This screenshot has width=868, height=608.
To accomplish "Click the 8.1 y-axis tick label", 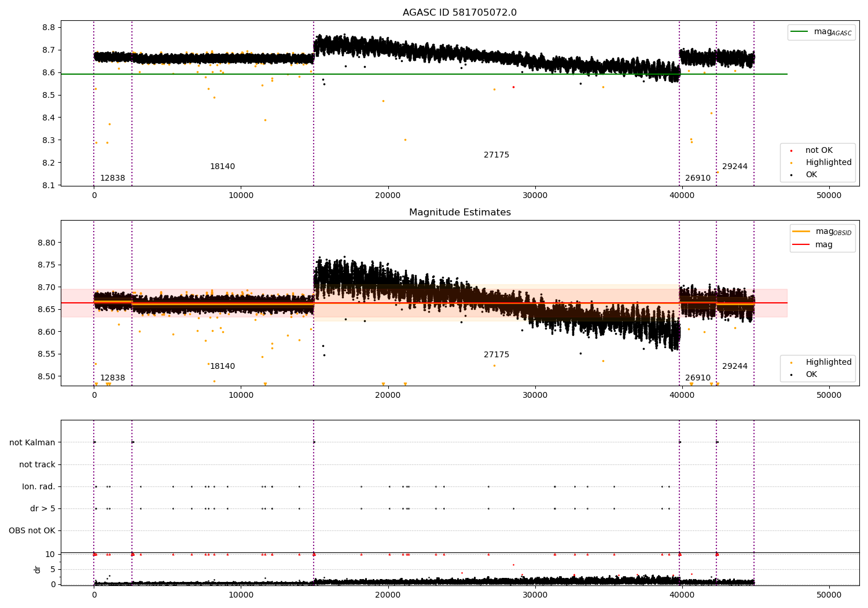I will tap(49, 185).
